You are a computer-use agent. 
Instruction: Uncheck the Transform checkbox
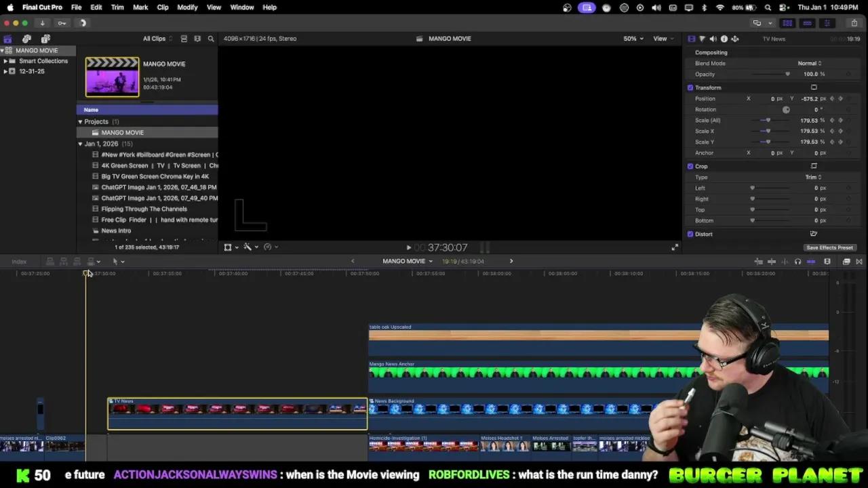pos(690,87)
